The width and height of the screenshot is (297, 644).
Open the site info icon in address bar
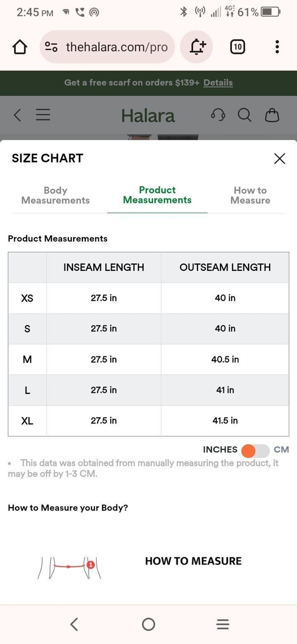point(51,47)
